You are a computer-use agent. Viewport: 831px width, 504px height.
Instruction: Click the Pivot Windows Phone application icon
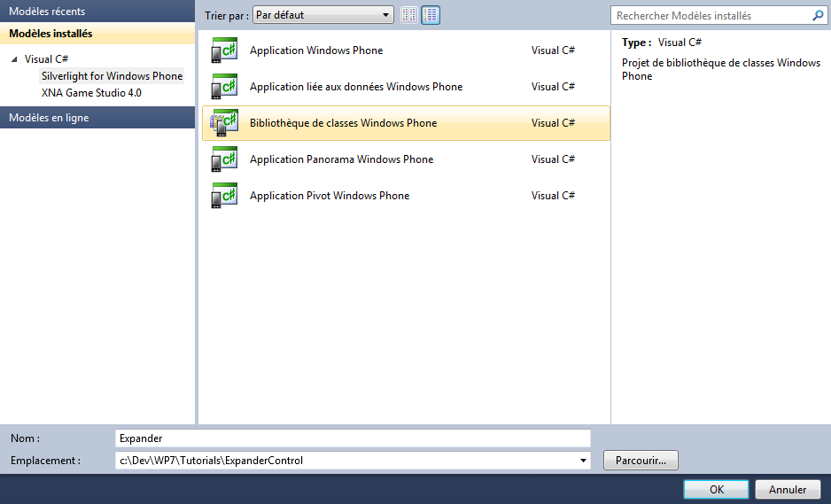pos(224,196)
